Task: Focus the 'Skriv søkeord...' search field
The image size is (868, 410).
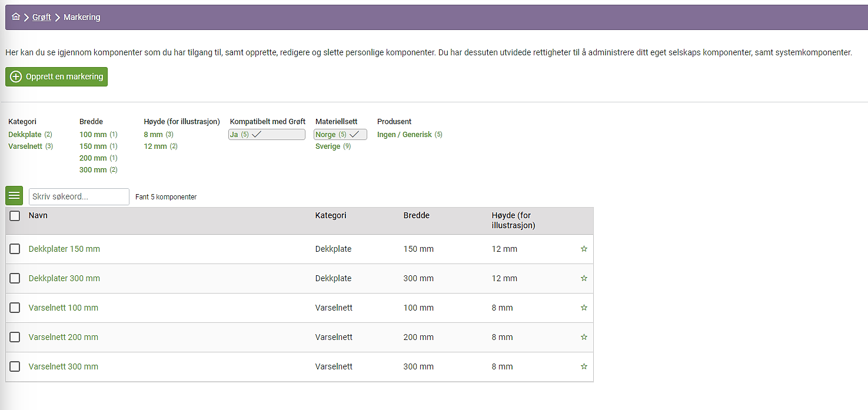Action: (79, 196)
